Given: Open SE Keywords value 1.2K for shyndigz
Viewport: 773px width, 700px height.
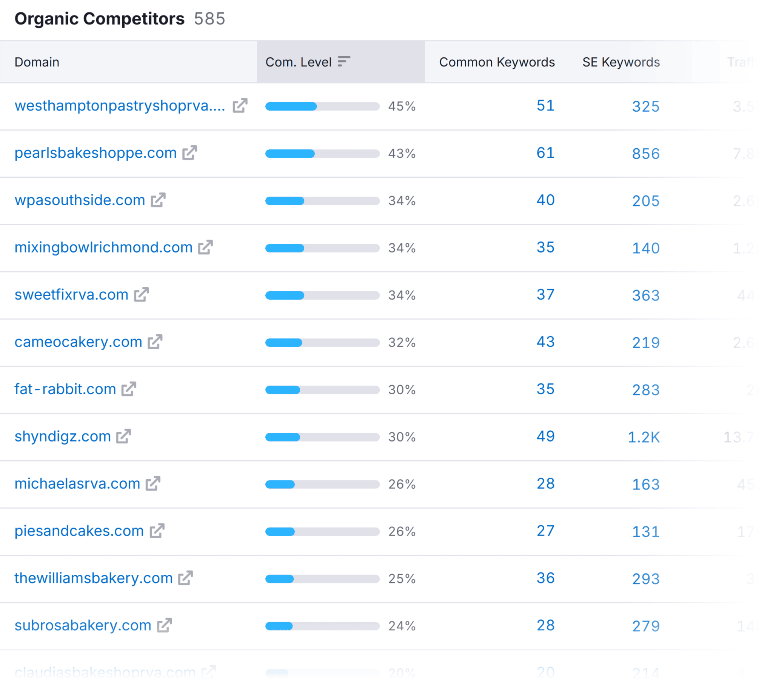Looking at the screenshot, I should (644, 437).
